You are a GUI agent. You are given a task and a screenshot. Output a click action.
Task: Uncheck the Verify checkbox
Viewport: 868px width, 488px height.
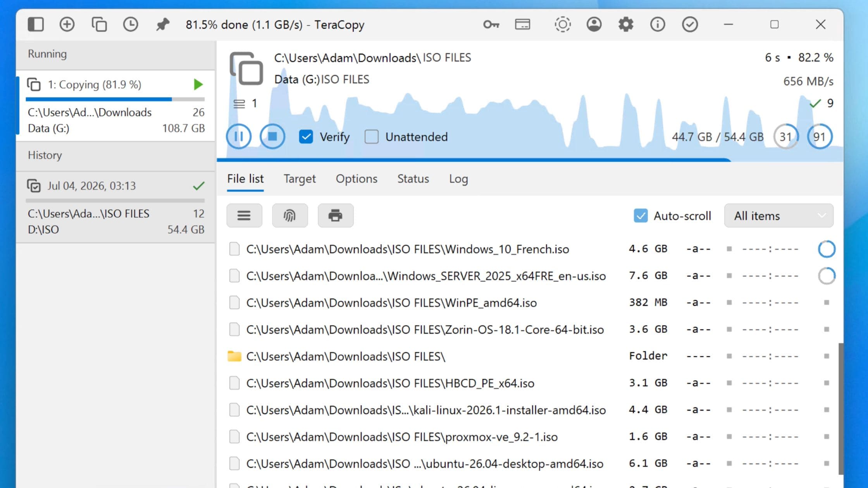click(306, 137)
